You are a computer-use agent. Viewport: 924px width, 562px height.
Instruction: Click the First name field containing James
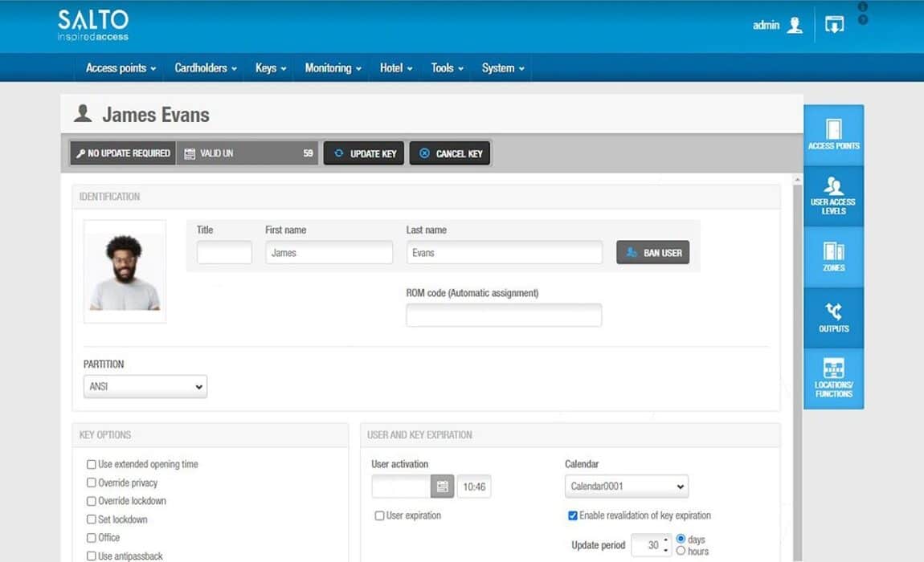[329, 252]
